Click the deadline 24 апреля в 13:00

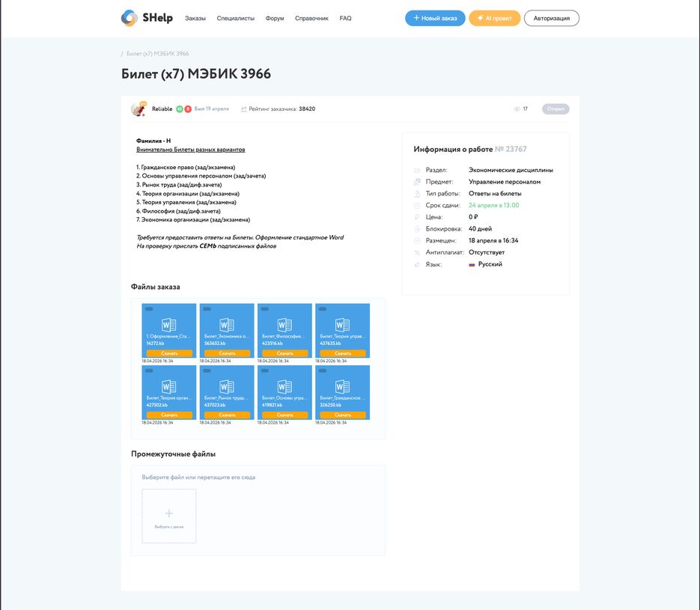tap(494, 205)
